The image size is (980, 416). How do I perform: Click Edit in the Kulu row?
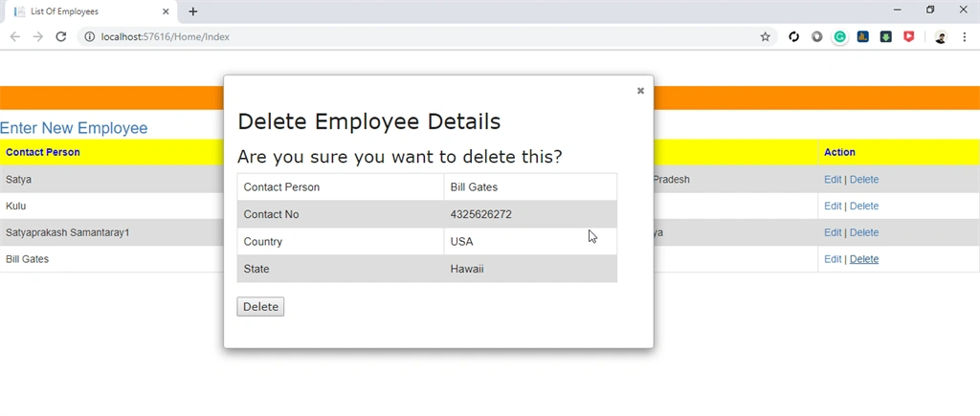(833, 207)
